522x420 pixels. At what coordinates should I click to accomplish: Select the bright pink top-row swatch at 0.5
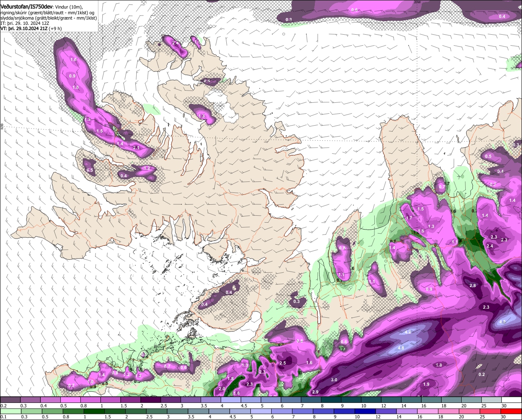[70, 400]
